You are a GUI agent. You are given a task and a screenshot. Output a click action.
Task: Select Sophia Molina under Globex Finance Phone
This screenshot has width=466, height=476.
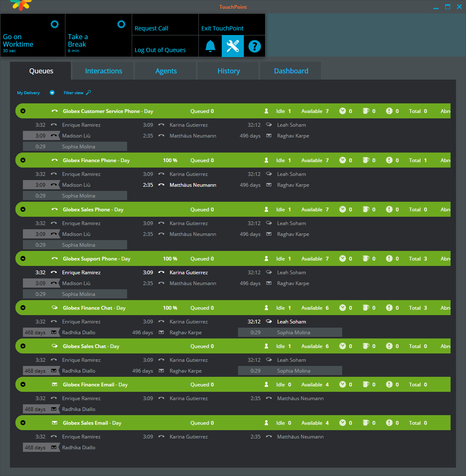(x=78, y=196)
